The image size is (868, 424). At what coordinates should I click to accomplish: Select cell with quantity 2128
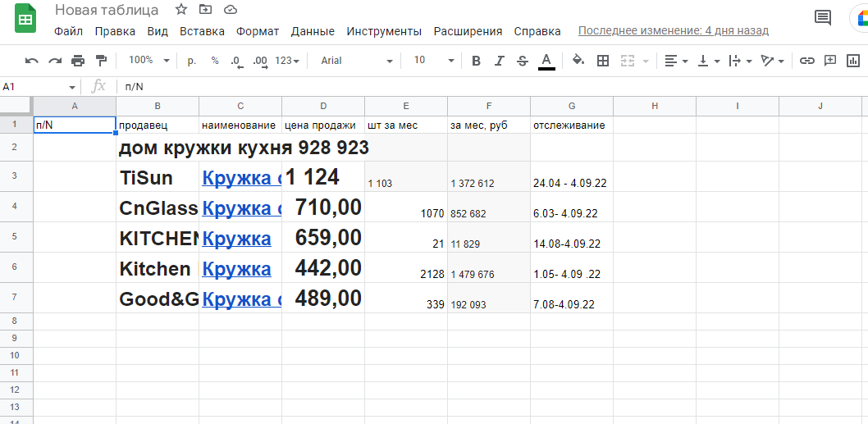click(x=406, y=268)
